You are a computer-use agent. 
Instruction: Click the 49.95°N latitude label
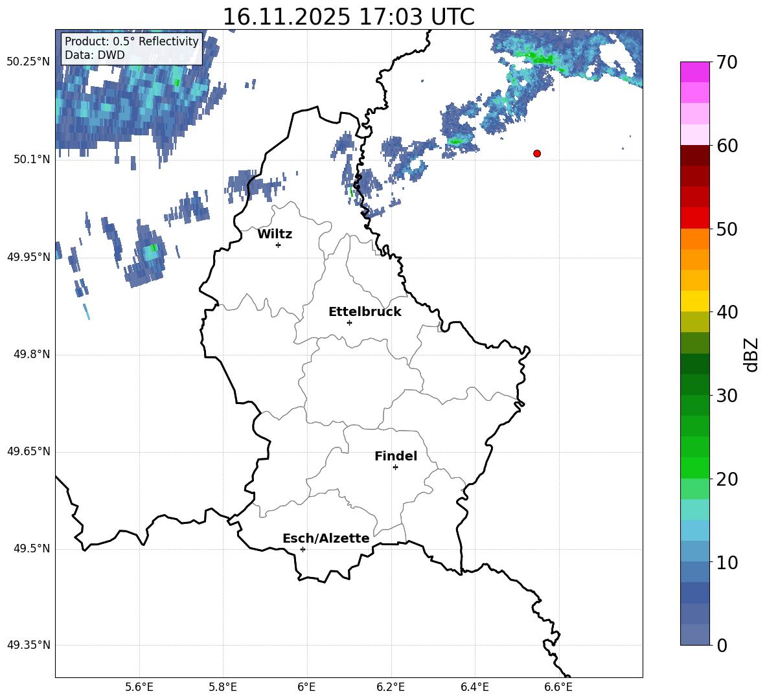(28, 256)
